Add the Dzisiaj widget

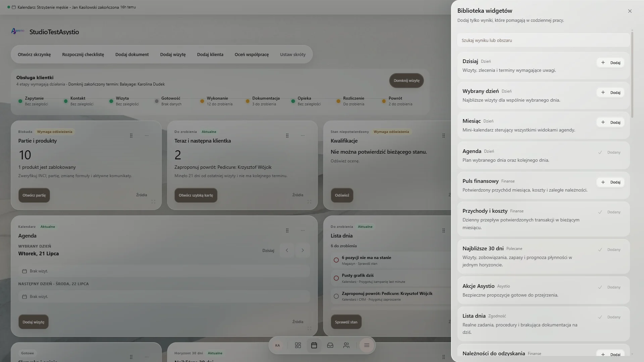[610, 63]
